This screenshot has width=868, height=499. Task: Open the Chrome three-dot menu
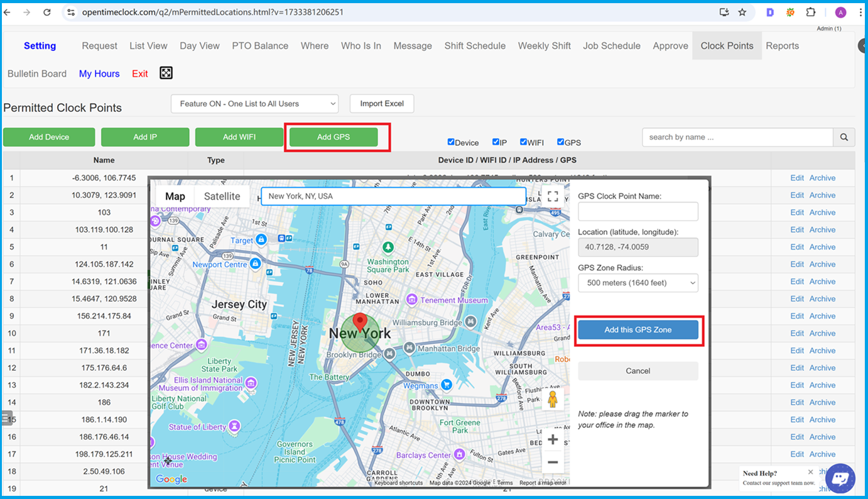tap(860, 12)
